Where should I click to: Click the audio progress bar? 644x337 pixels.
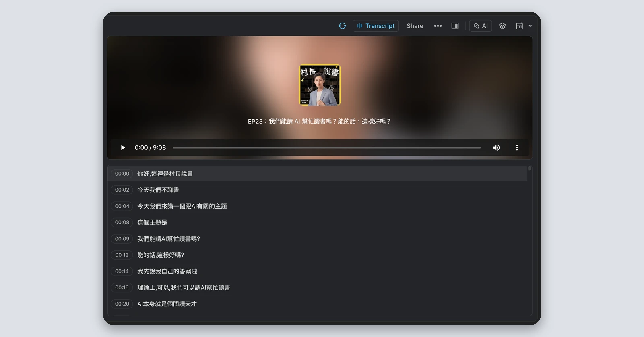327,147
